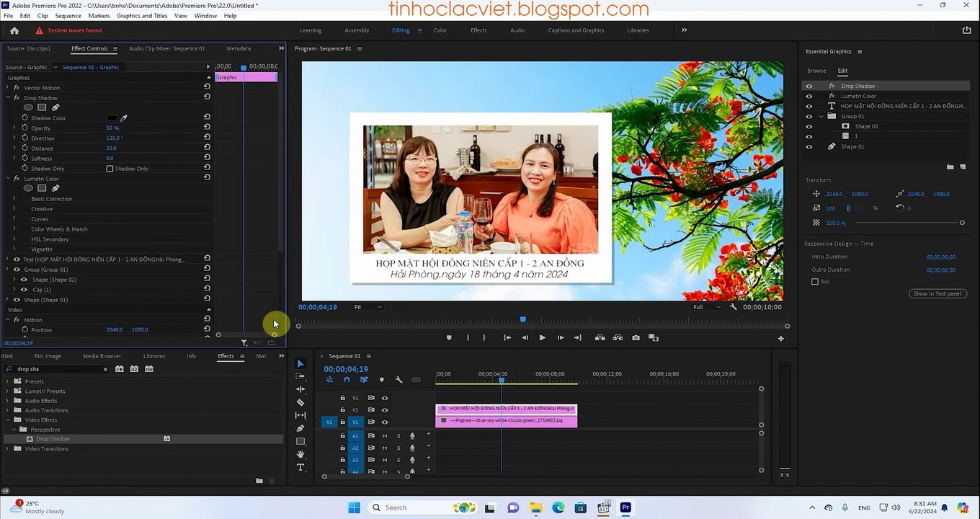Viewport: 980px width, 519px height.
Task: Click the black Shadow Color swatch
Action: click(112, 117)
